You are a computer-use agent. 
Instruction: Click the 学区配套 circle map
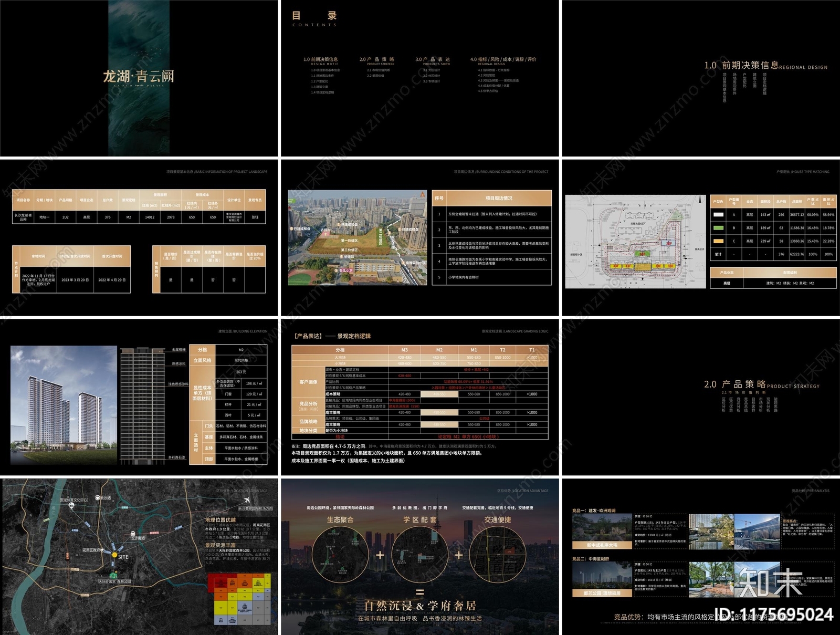[419, 555]
